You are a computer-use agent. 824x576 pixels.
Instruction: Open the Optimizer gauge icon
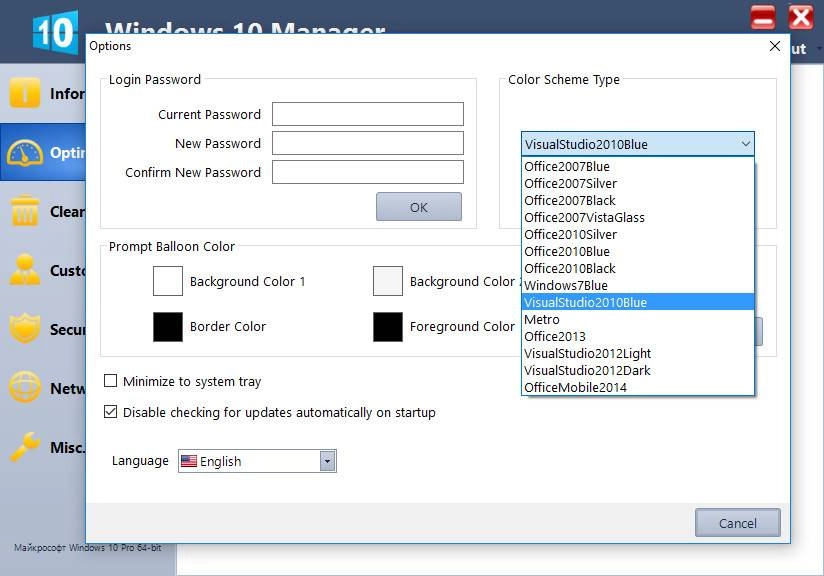(25, 153)
